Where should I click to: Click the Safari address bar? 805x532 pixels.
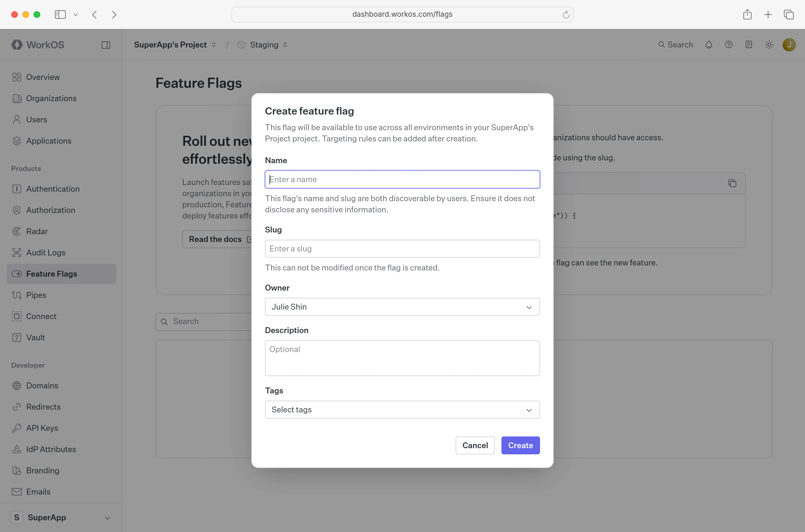click(x=402, y=14)
